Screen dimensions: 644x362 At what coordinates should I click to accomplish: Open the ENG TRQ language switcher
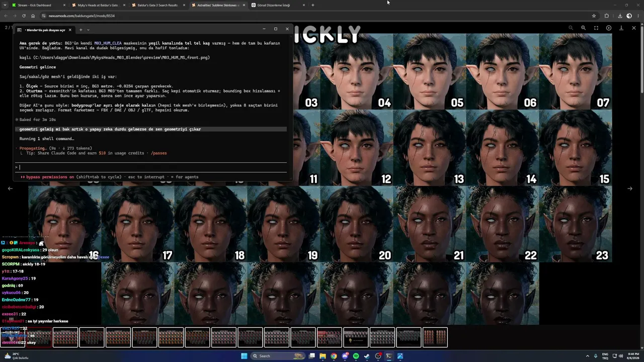coord(605,356)
